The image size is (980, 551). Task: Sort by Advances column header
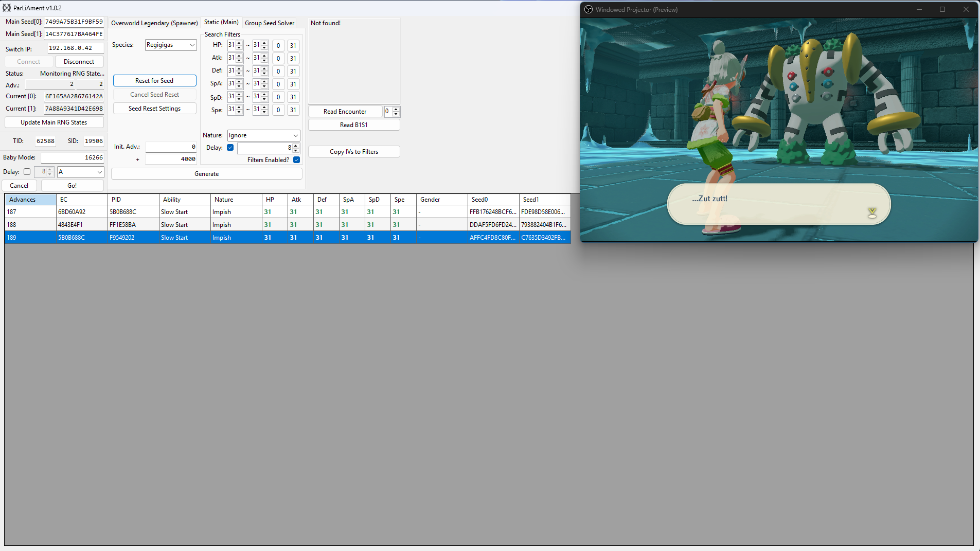[x=30, y=200]
